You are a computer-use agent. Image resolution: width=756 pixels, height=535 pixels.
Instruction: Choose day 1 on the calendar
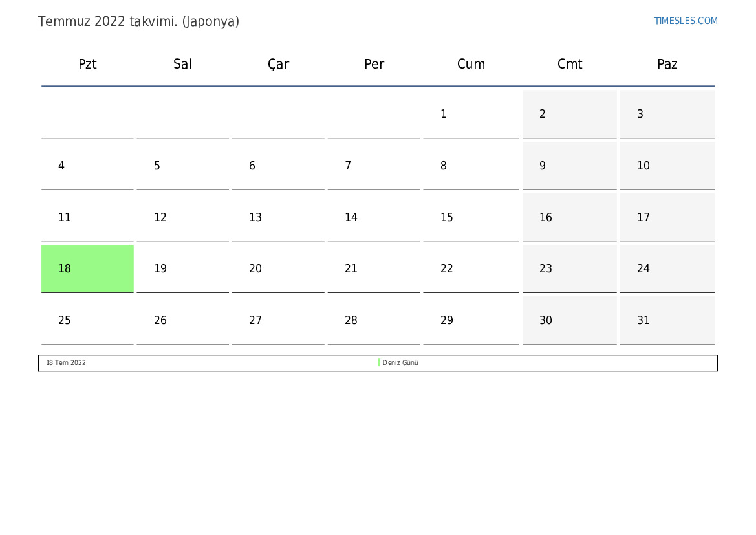[x=471, y=114]
